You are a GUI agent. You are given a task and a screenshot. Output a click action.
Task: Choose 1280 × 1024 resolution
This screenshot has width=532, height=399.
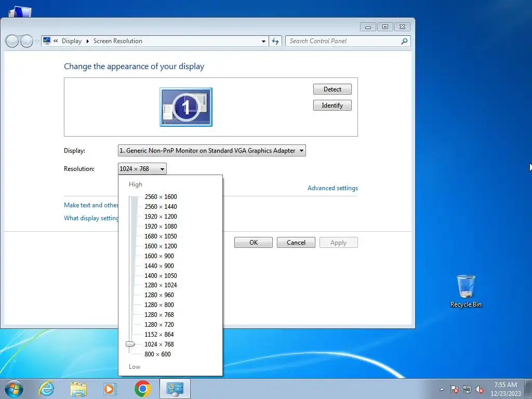(x=161, y=285)
